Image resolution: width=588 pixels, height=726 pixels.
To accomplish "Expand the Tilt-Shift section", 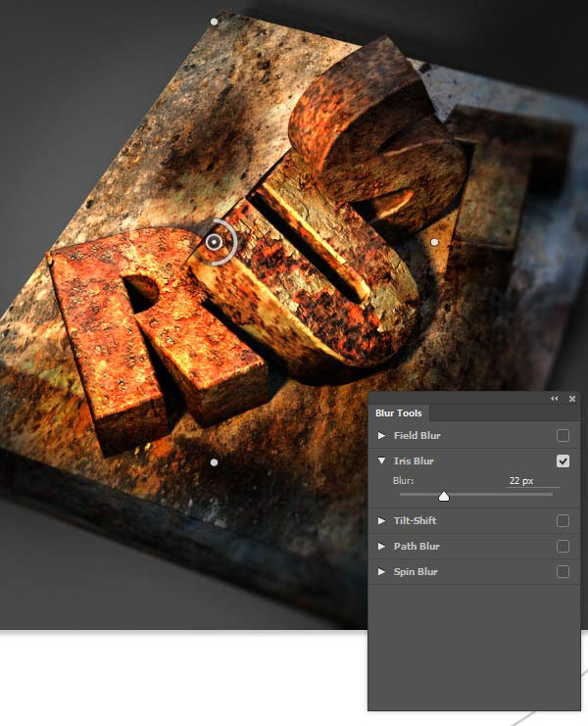I will click(x=381, y=520).
